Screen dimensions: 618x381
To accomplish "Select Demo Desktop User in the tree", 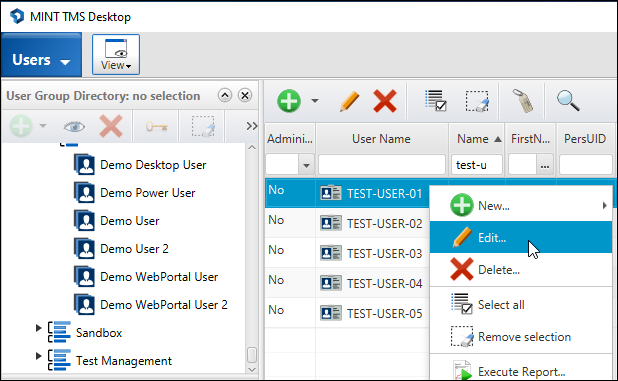I will [153, 165].
